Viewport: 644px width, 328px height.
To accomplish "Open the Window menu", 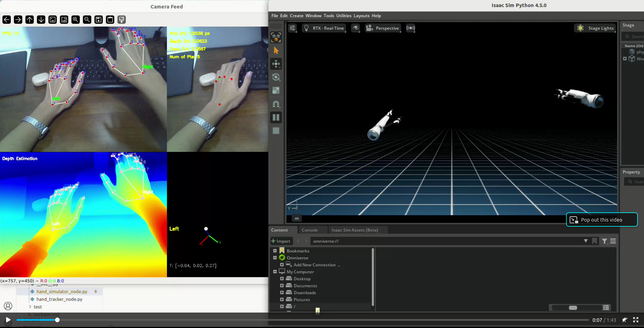I will click(x=313, y=16).
